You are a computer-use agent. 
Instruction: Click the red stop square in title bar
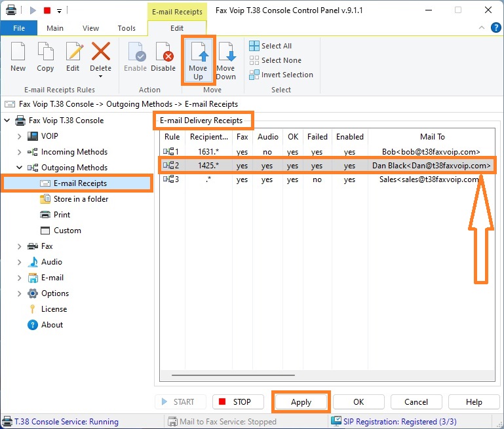coord(47,10)
